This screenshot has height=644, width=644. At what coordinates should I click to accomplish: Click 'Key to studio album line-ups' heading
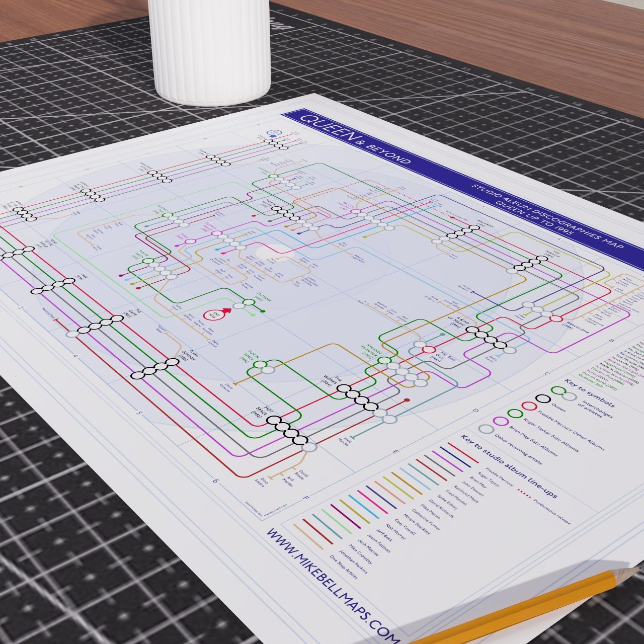point(509,466)
